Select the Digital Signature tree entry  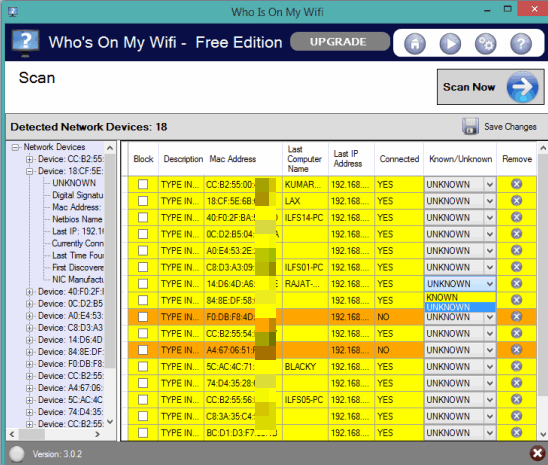pyautogui.click(x=78, y=195)
